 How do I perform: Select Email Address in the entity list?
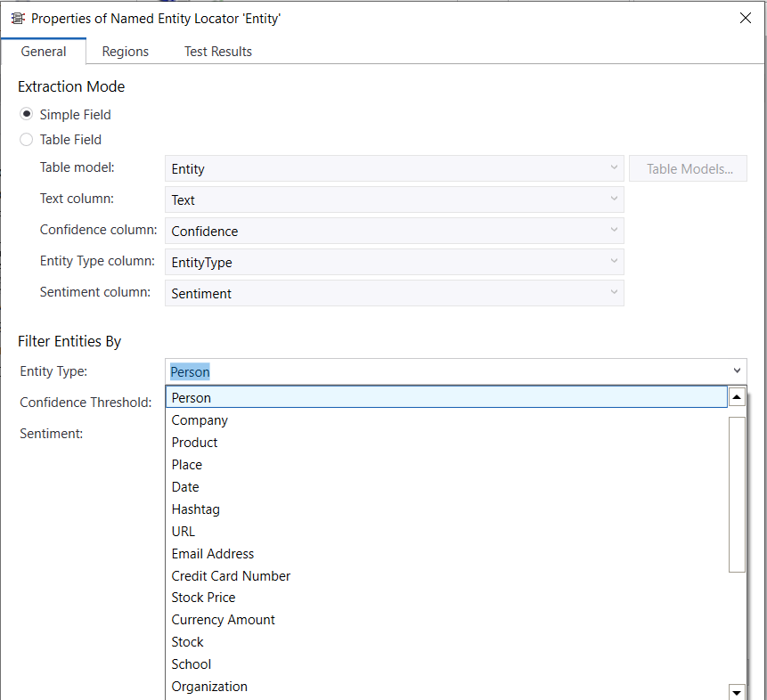(213, 554)
